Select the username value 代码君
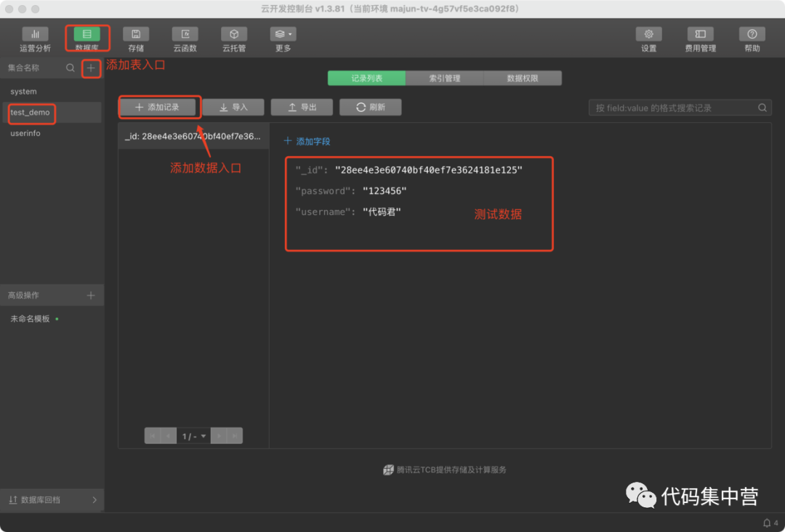 tap(382, 212)
